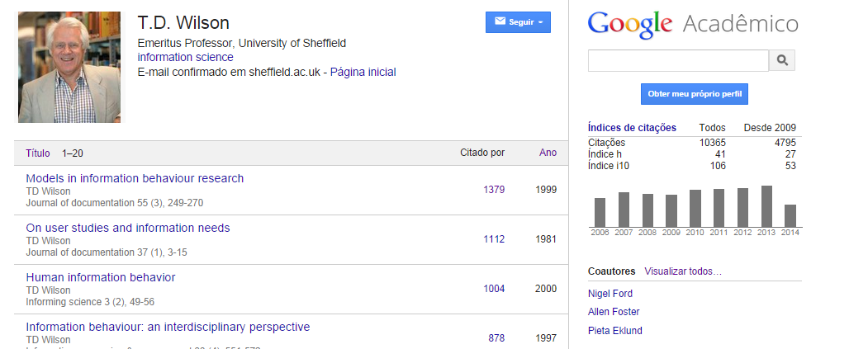868x349 pixels.
Task: Open coauthor Nigel Ford's profile
Action: [610, 294]
